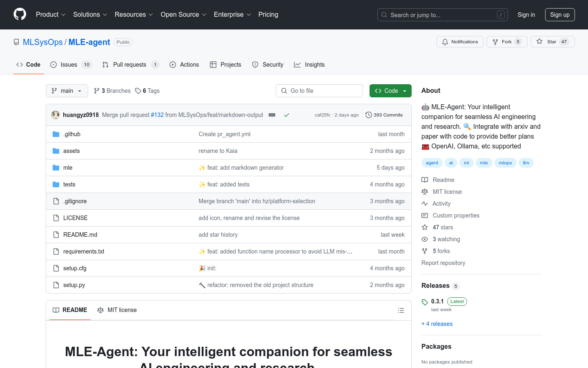The height and width of the screenshot is (368, 588).
Task: Open the .gitignore file
Action: click(x=75, y=201)
